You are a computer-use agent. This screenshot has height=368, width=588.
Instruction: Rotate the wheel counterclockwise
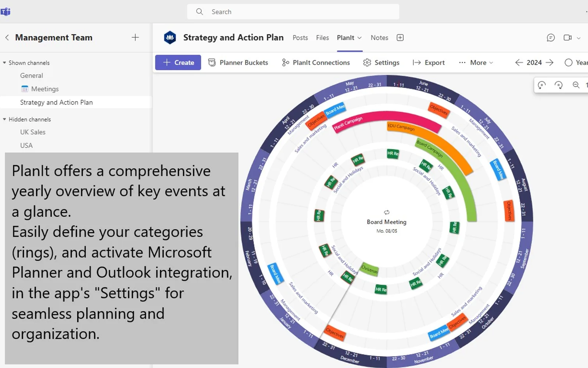542,85
